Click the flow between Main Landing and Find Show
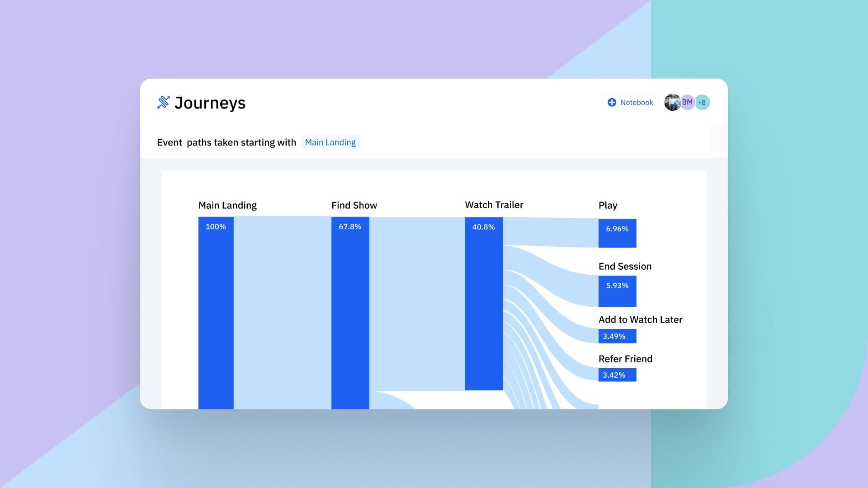The image size is (868, 488). (x=283, y=312)
